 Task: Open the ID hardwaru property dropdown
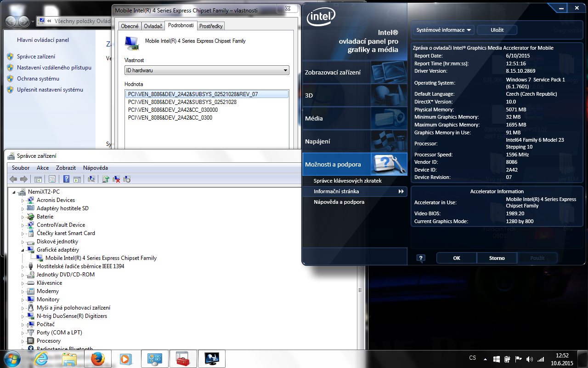[207, 70]
